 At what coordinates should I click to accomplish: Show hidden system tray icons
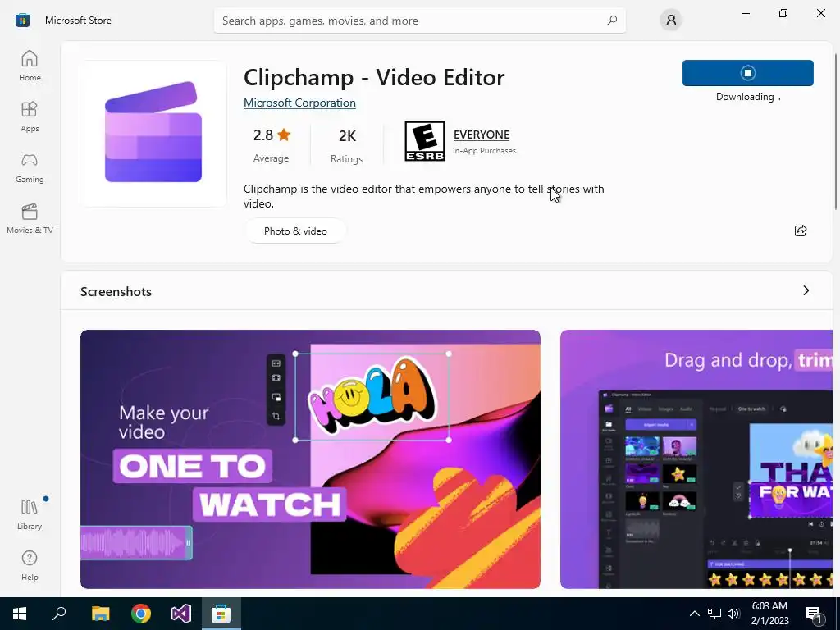[x=694, y=614]
